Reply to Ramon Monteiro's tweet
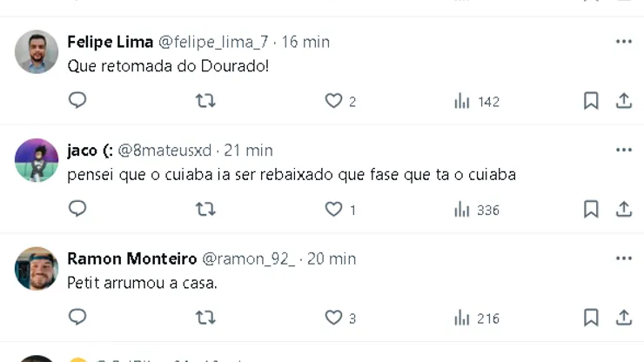Viewport: 644px width, 362px height. coord(77,318)
